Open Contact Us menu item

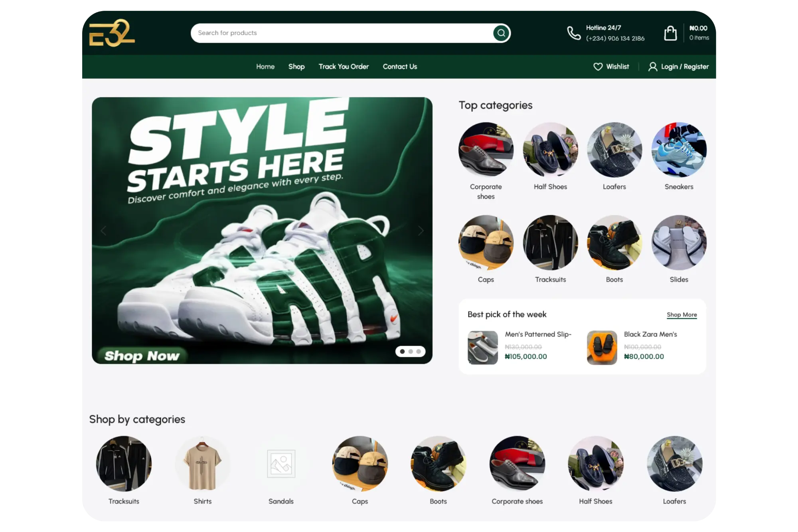tap(400, 67)
